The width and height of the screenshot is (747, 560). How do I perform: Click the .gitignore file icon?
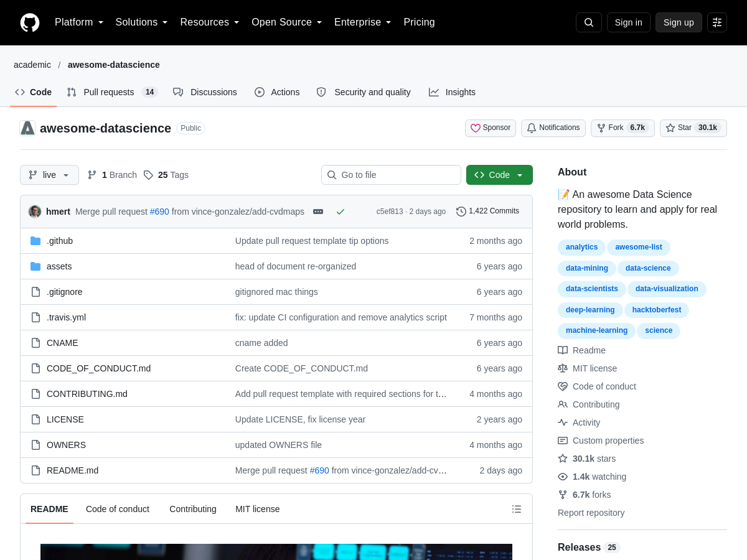[x=35, y=292]
